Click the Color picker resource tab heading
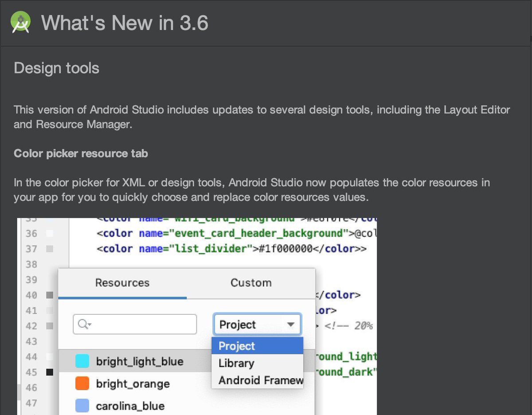Image resolution: width=532 pixels, height=415 pixels. (81, 153)
